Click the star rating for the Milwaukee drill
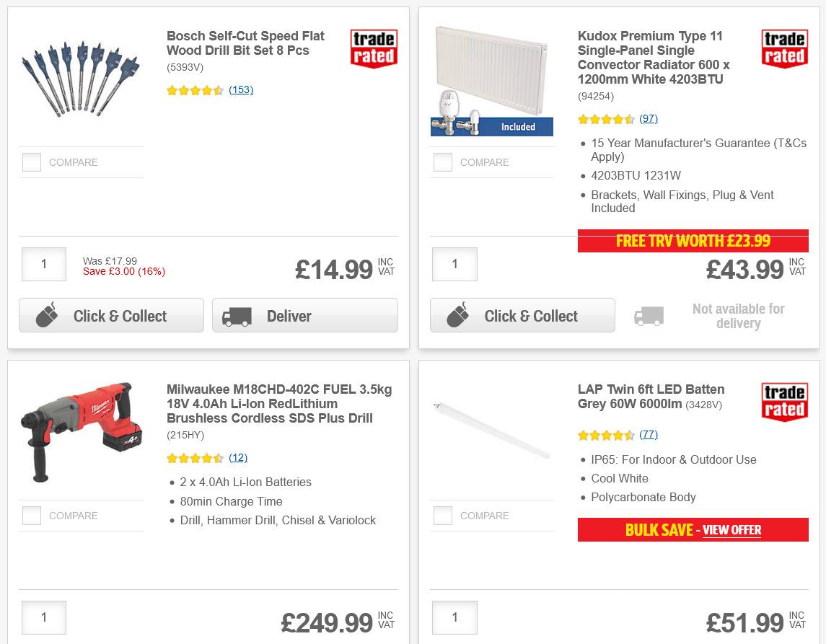Image resolution: width=826 pixels, height=644 pixels. click(x=195, y=458)
